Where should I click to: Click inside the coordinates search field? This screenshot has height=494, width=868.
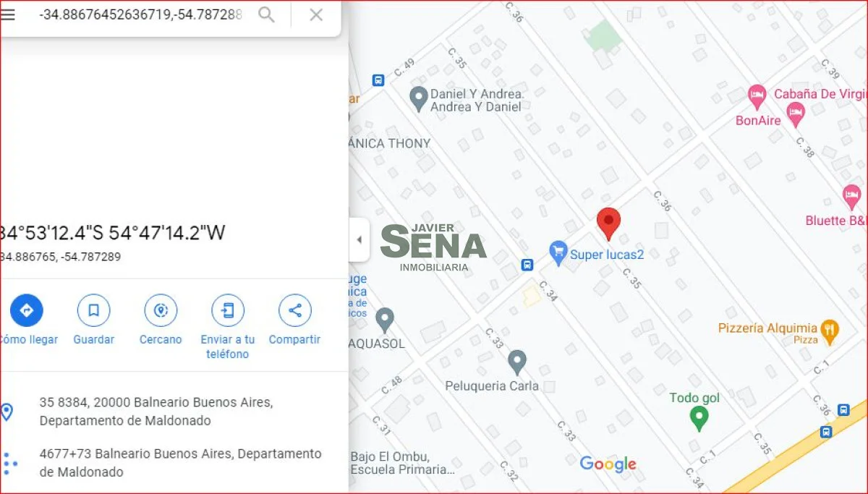coord(141,15)
